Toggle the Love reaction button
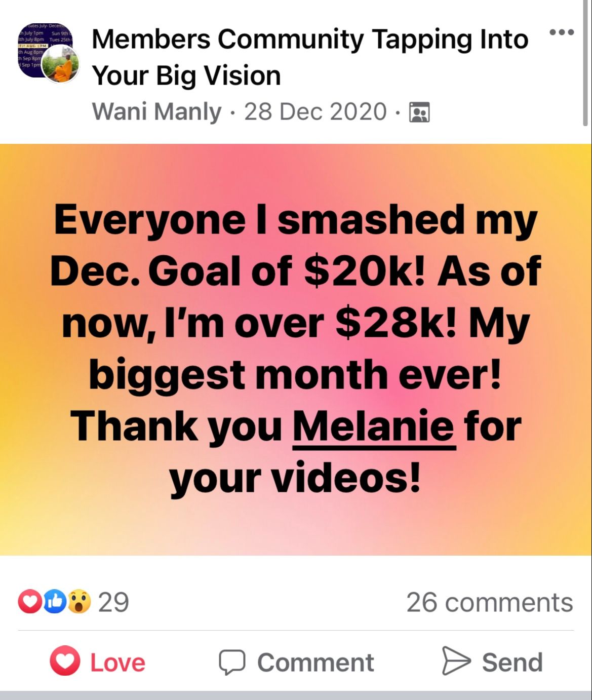The width and height of the screenshot is (592, 700). coord(98,662)
